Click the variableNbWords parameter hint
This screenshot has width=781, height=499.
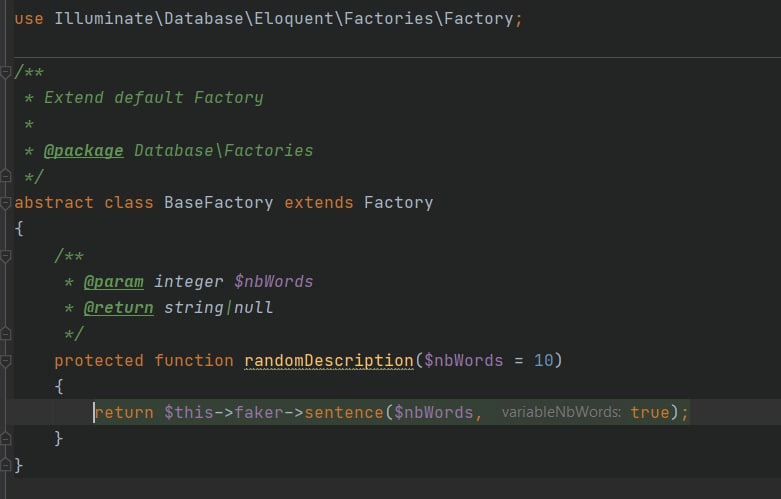(561, 412)
